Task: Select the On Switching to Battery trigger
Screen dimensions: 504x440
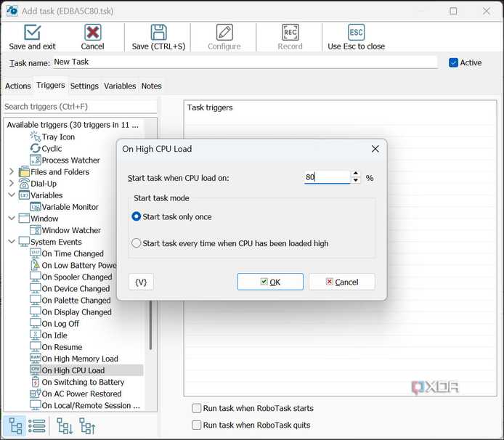Action: click(77, 382)
